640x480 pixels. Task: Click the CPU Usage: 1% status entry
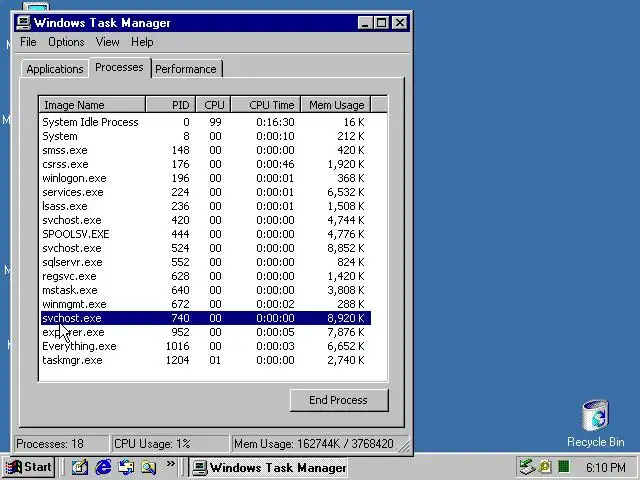(170, 444)
